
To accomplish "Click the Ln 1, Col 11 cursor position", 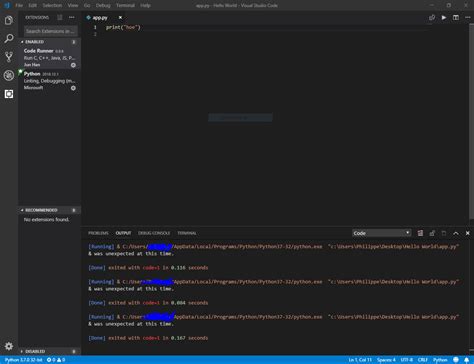I will (x=360, y=360).
